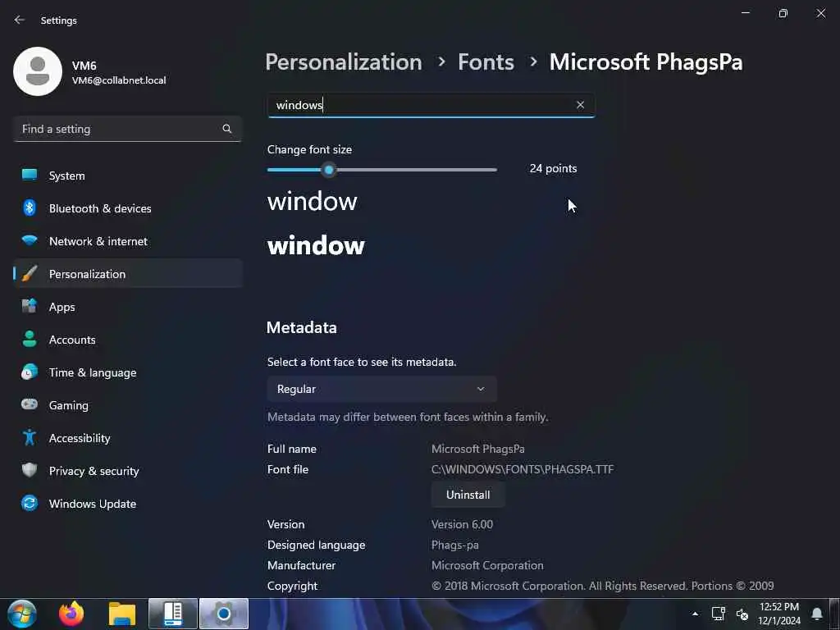Open Windows Update settings
Image resolution: width=840 pixels, height=630 pixels.
[x=127, y=504]
